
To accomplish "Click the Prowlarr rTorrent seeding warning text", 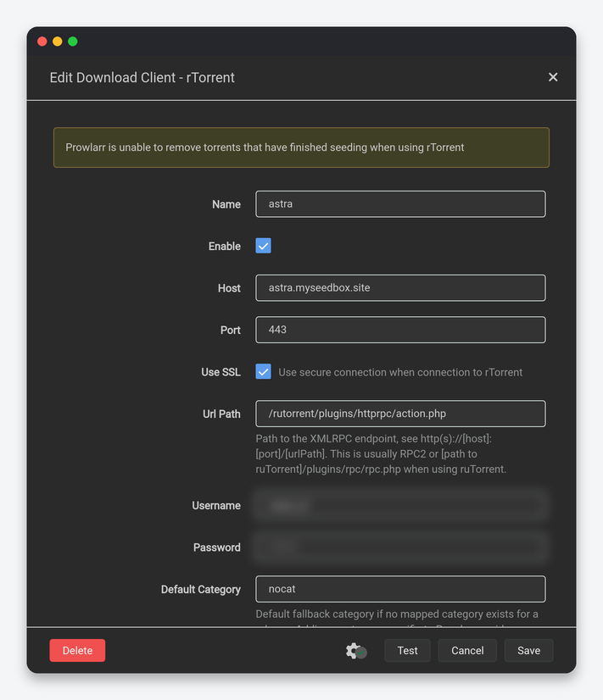I will [265, 147].
